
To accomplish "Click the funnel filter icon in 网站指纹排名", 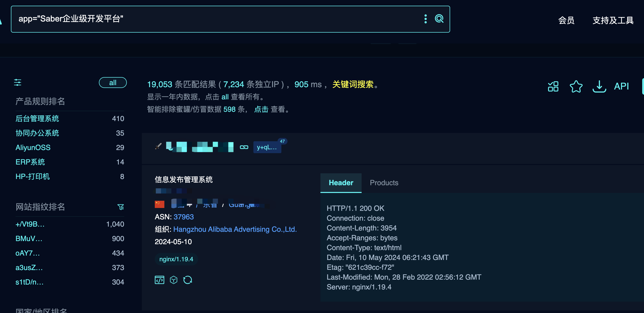I will (x=121, y=207).
